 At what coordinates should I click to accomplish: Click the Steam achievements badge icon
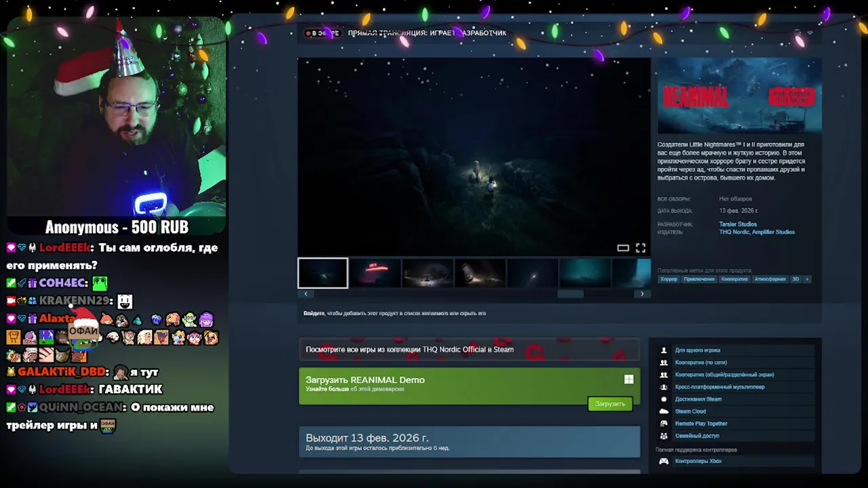[664, 399]
